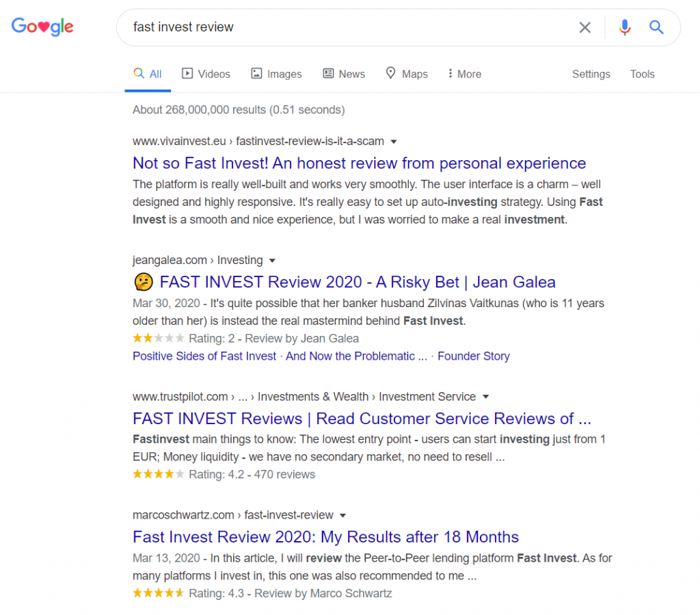700x615 pixels.
Task: Expand dropdown arrow beside marcoschwartz.com URL
Action: (343, 515)
